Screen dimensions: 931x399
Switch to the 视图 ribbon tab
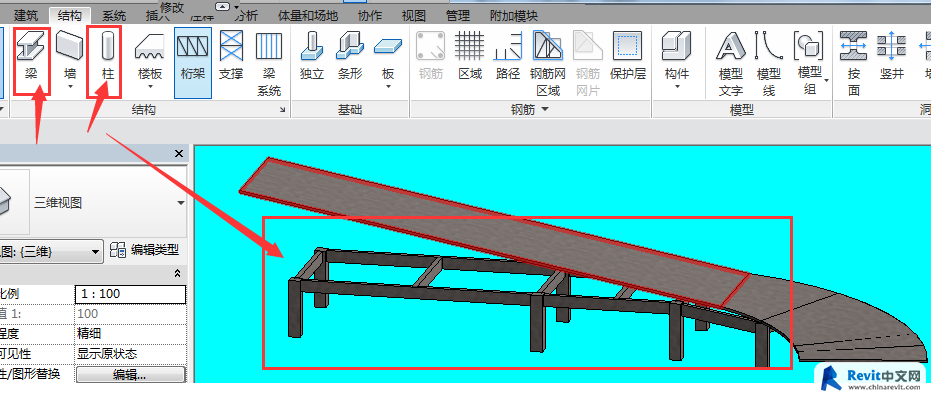(414, 15)
